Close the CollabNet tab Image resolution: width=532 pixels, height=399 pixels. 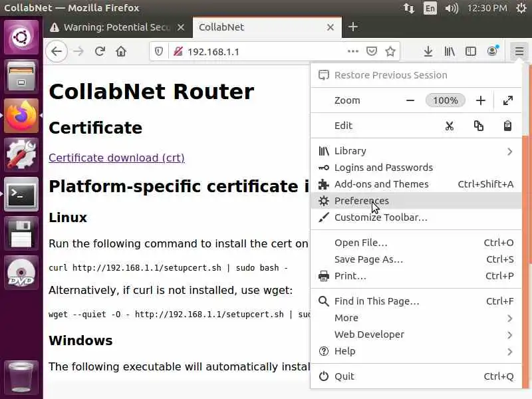[331, 27]
